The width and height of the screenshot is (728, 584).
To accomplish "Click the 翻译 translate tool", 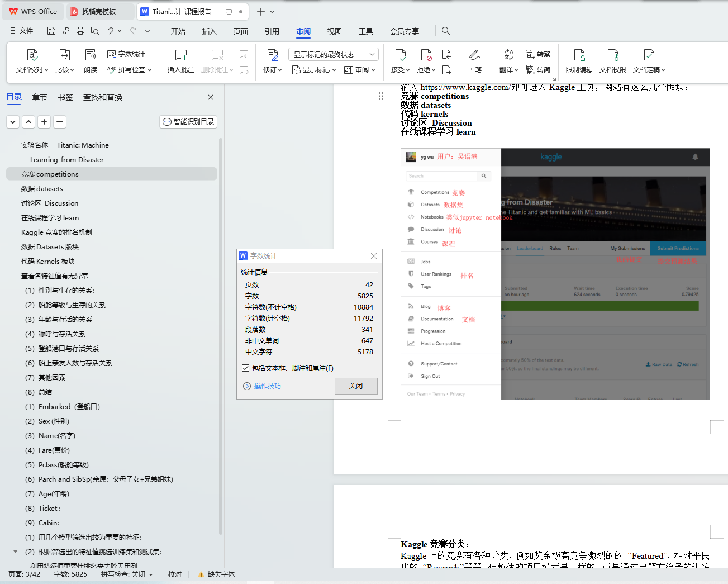I will pos(508,61).
